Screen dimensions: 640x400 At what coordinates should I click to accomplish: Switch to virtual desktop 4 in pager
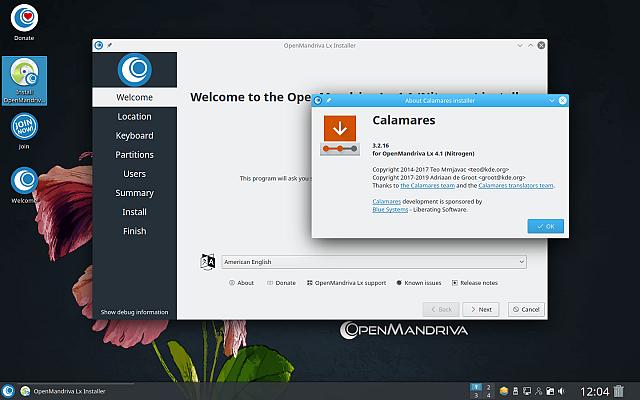pos(488,395)
